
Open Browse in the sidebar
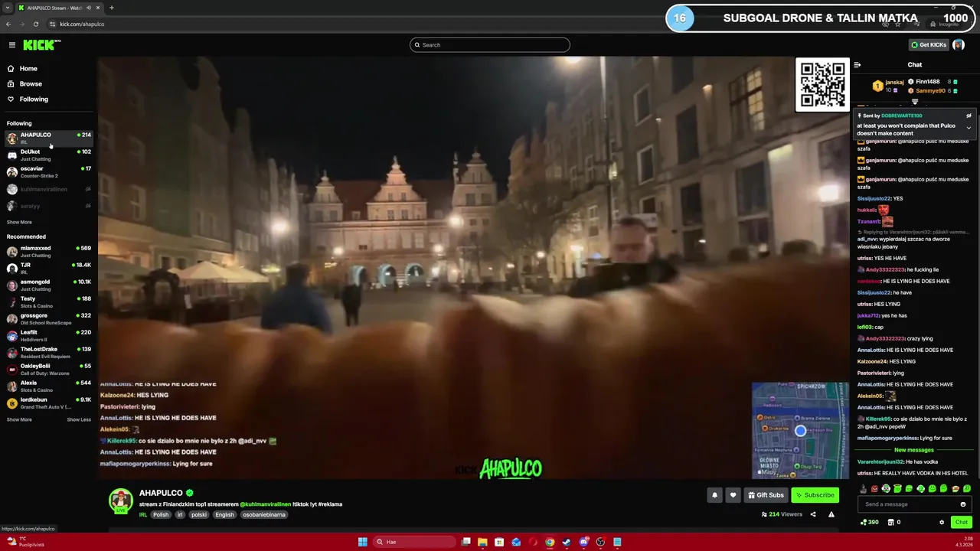point(31,84)
